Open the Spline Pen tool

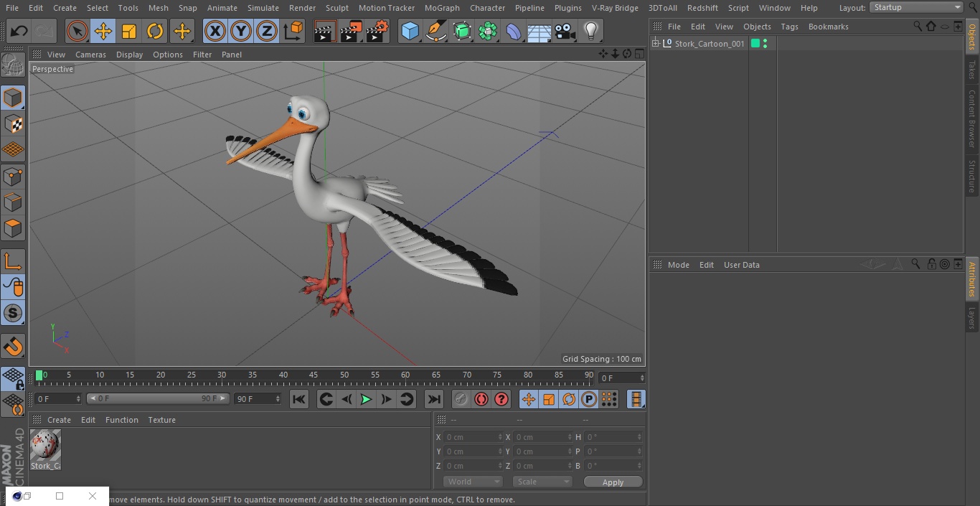[x=435, y=32]
